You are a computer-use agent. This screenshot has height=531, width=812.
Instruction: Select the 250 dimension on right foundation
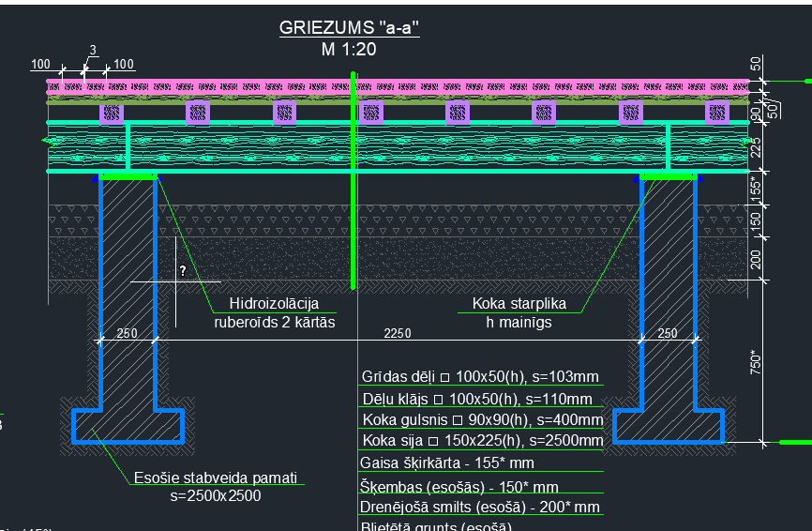click(668, 333)
